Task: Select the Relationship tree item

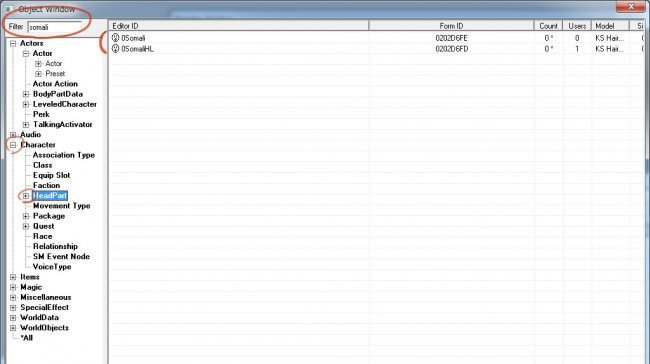Action: pyautogui.click(x=55, y=246)
